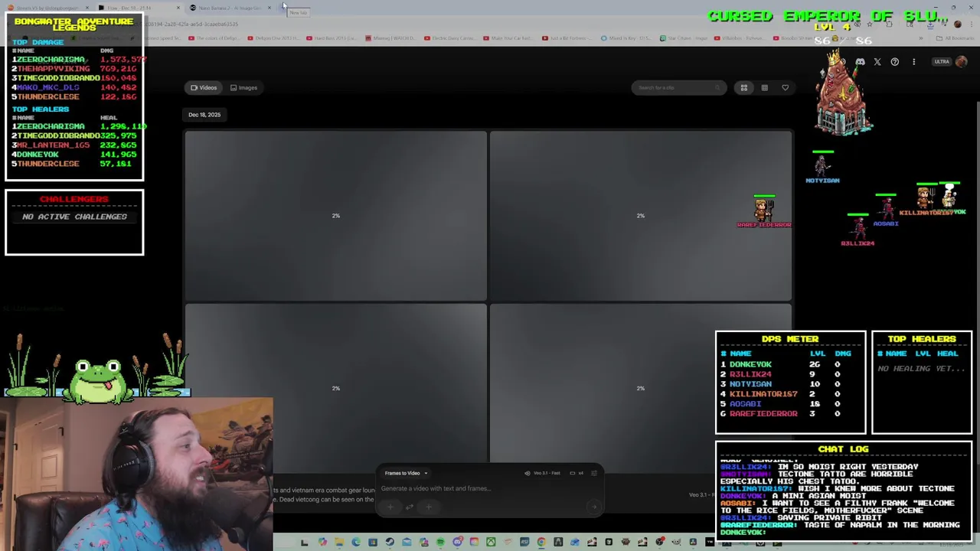The image size is (980, 551).
Task: Open Steam from the taskbar
Action: coord(390,543)
